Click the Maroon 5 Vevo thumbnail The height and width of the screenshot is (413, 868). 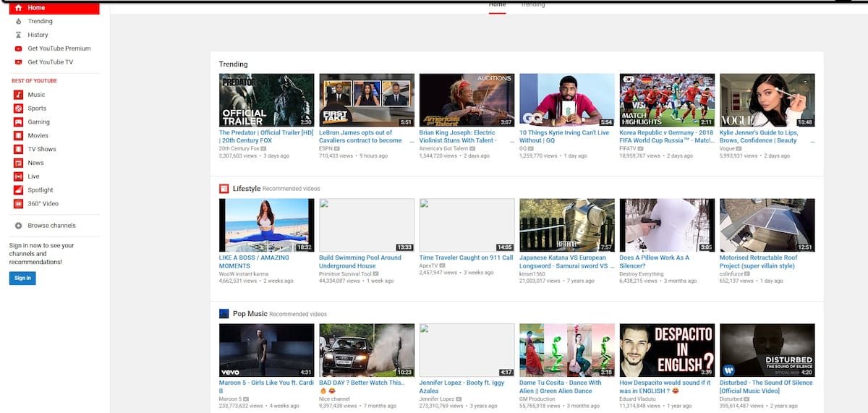point(267,350)
